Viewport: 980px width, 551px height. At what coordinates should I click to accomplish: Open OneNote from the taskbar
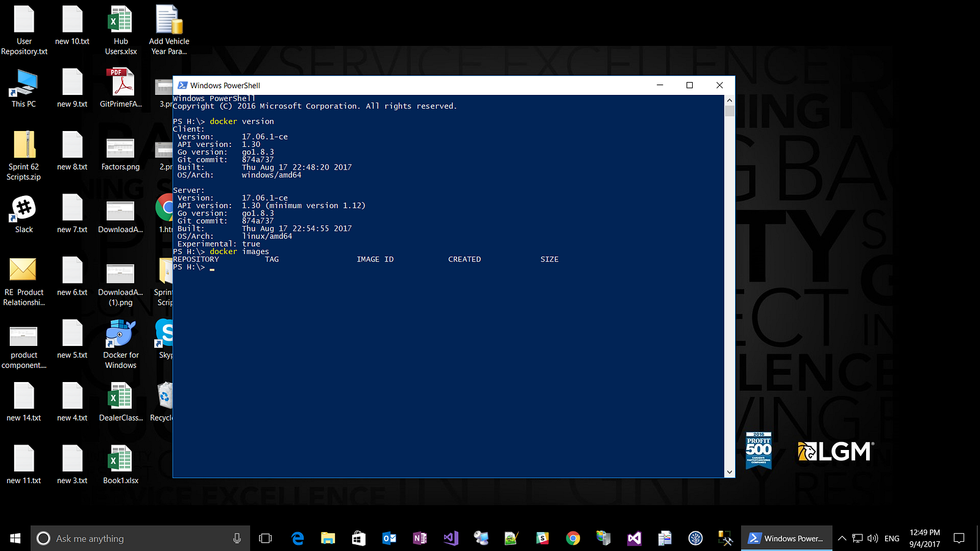(420, 538)
